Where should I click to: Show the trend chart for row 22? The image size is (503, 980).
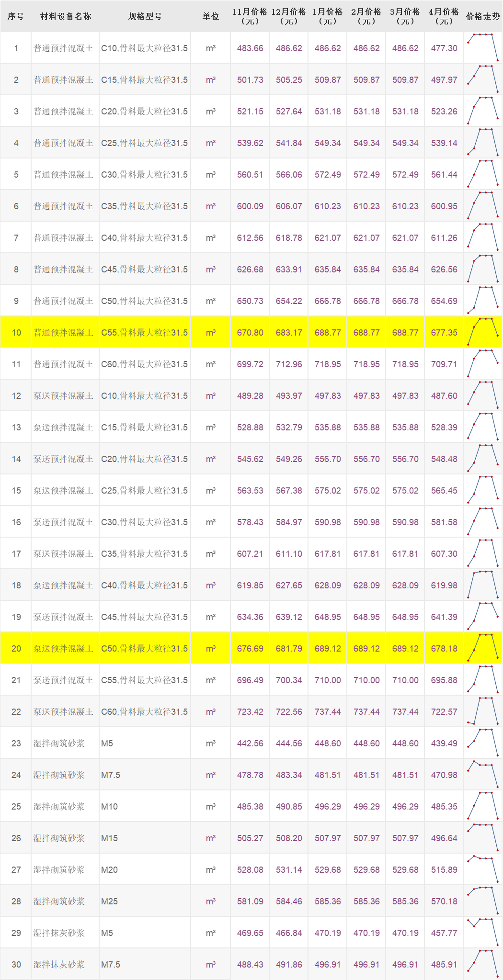pos(483,711)
